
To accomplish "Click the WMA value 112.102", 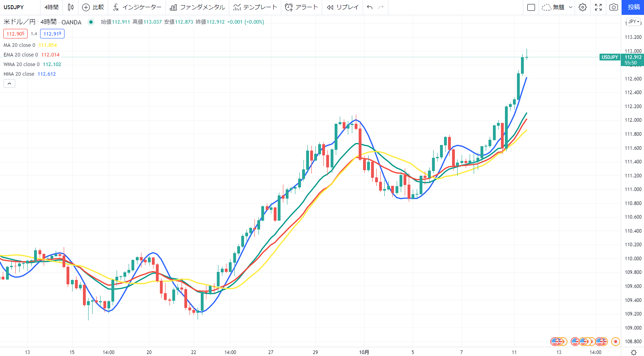I will 52,64.
